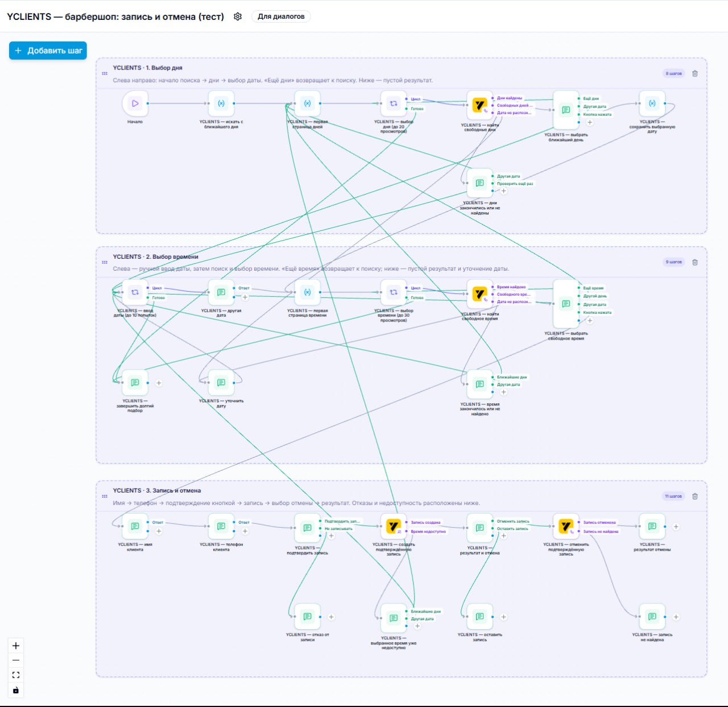Open the 'найти свободное время' YCLIENTS node
The width and height of the screenshot is (728, 707).
479,294
